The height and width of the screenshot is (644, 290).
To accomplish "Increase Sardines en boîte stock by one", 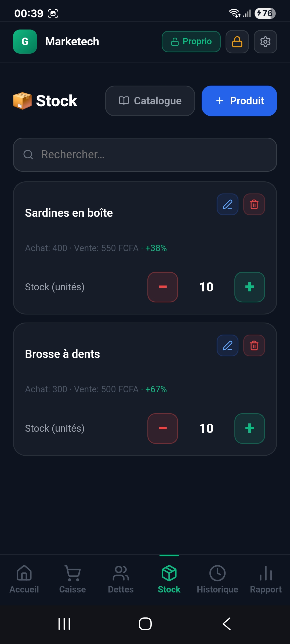I will pyautogui.click(x=250, y=287).
